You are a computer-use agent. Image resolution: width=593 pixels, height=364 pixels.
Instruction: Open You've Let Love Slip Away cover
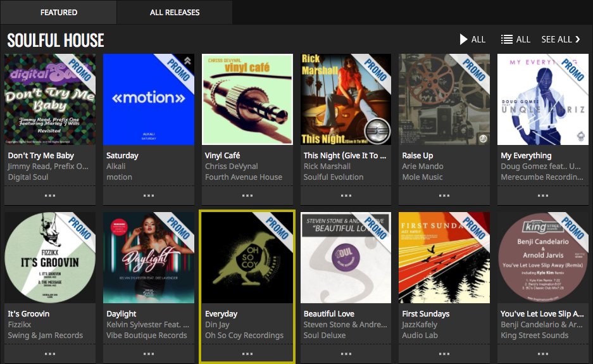543,257
